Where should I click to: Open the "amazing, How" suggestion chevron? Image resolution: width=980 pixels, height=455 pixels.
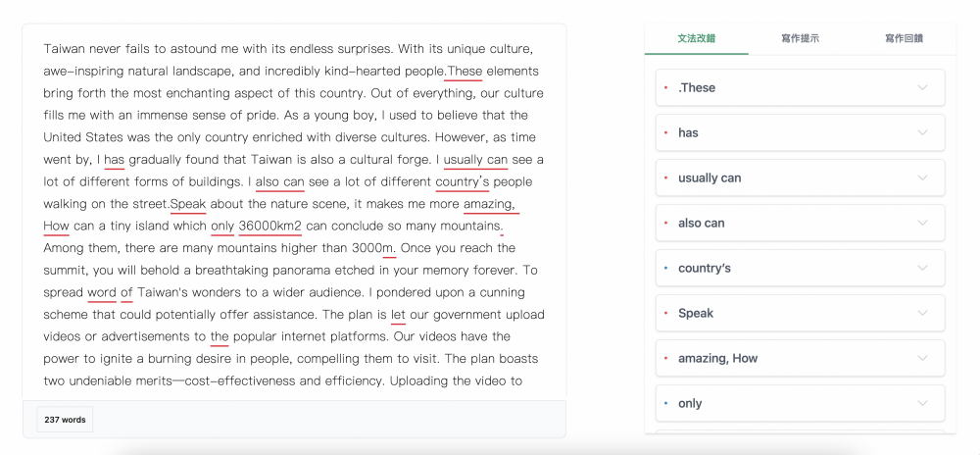922,358
